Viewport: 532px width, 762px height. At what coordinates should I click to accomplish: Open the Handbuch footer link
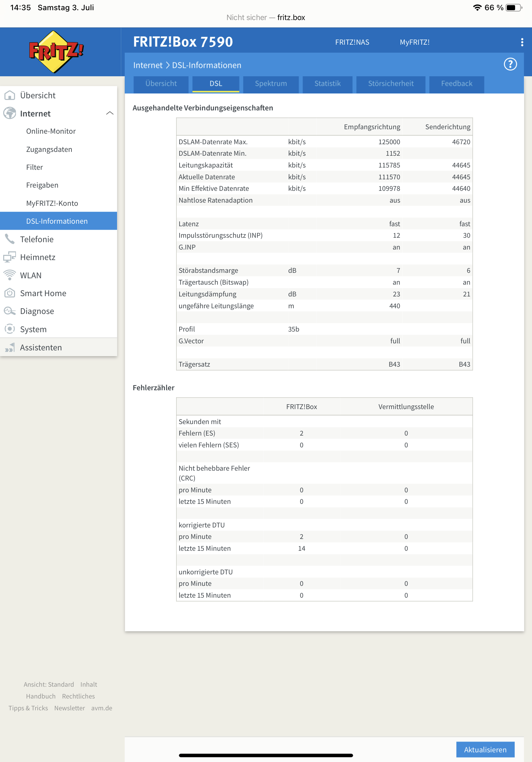tap(41, 696)
